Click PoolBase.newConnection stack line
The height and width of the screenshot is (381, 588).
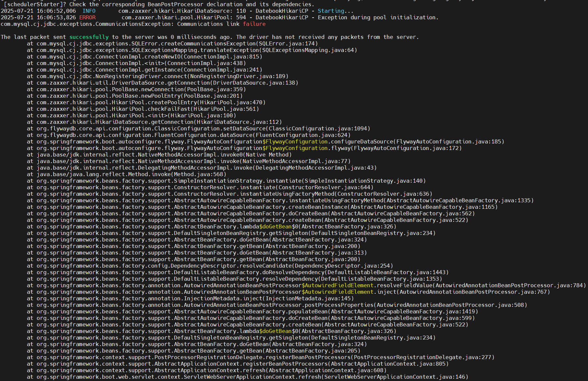(136, 90)
